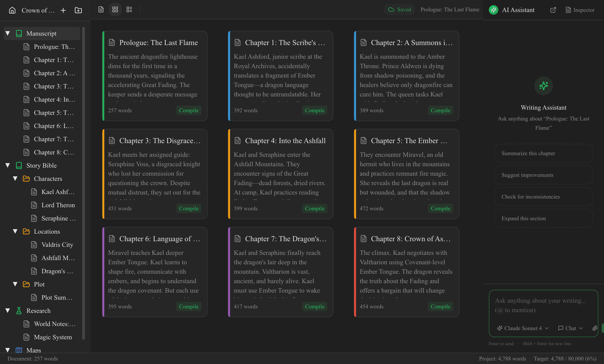The height and width of the screenshot is (364, 604).
Task: Select the corkboard grid view icon
Action: point(115,10)
